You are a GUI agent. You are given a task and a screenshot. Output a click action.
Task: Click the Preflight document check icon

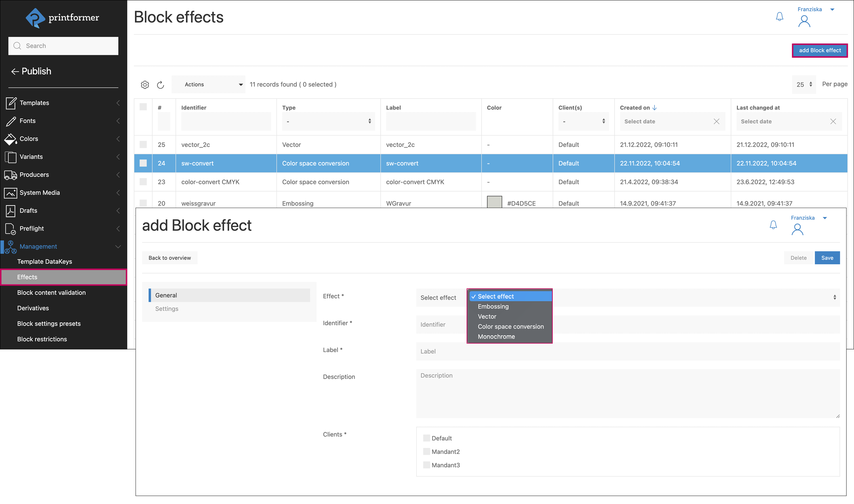pos(10,229)
